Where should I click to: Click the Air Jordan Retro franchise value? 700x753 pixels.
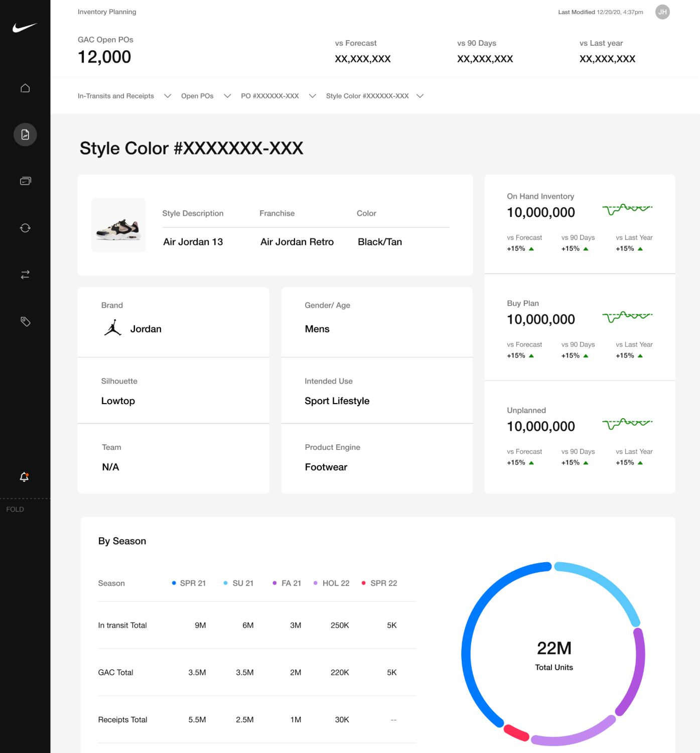tap(297, 241)
